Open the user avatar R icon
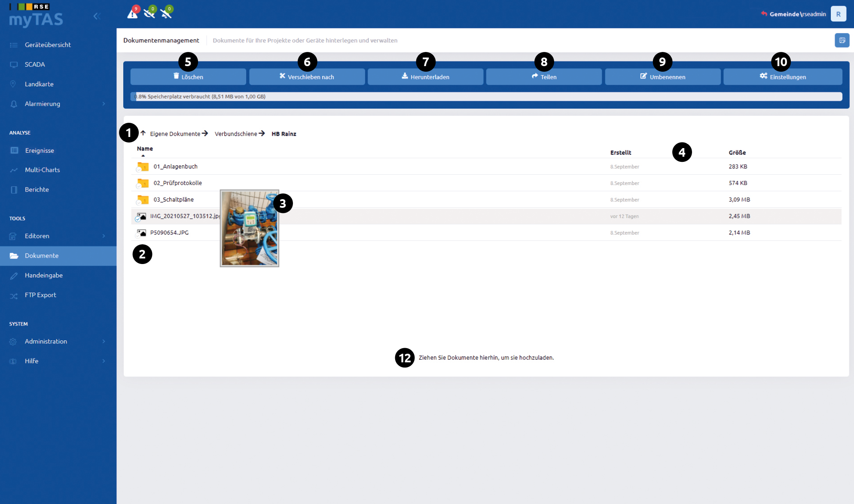Screen dimensions: 854x504 (x=838, y=14)
